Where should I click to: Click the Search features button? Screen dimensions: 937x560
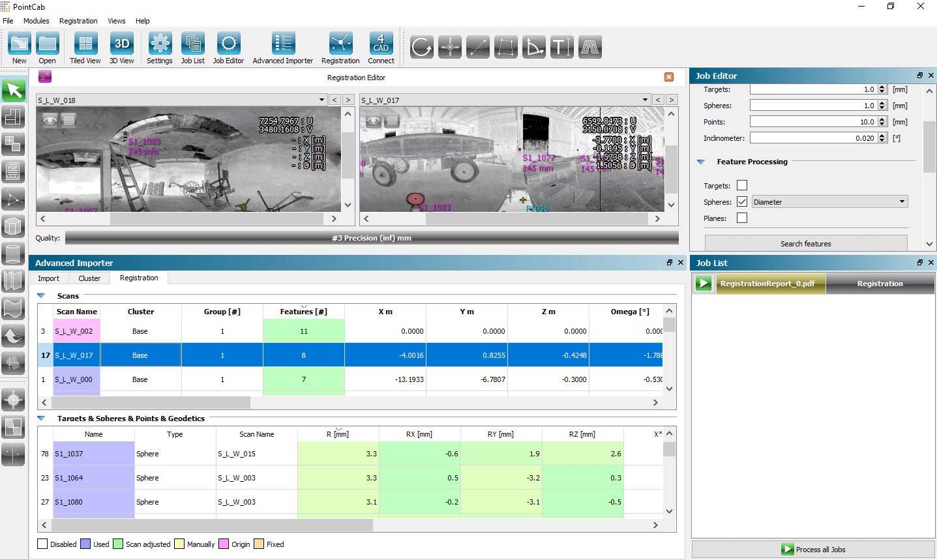(x=806, y=243)
